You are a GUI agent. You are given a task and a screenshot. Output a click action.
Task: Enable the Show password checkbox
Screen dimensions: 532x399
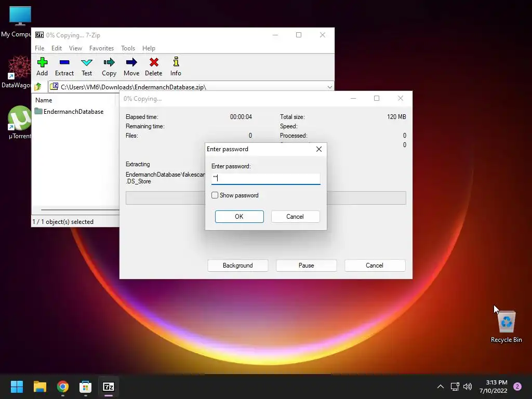click(215, 195)
